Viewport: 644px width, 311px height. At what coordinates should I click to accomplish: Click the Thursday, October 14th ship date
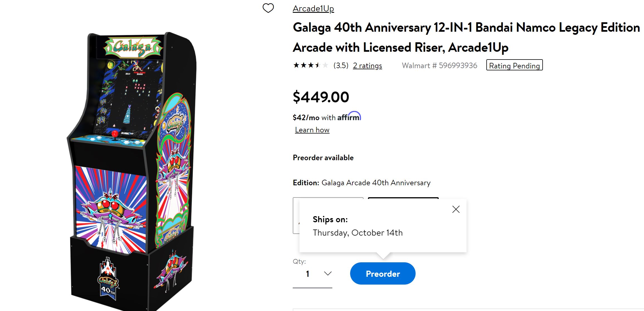(358, 233)
